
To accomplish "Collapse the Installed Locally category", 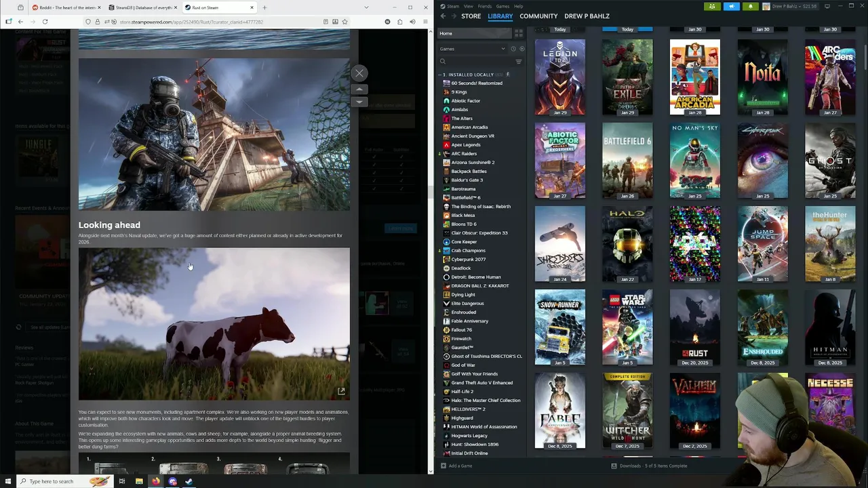I will click(441, 75).
